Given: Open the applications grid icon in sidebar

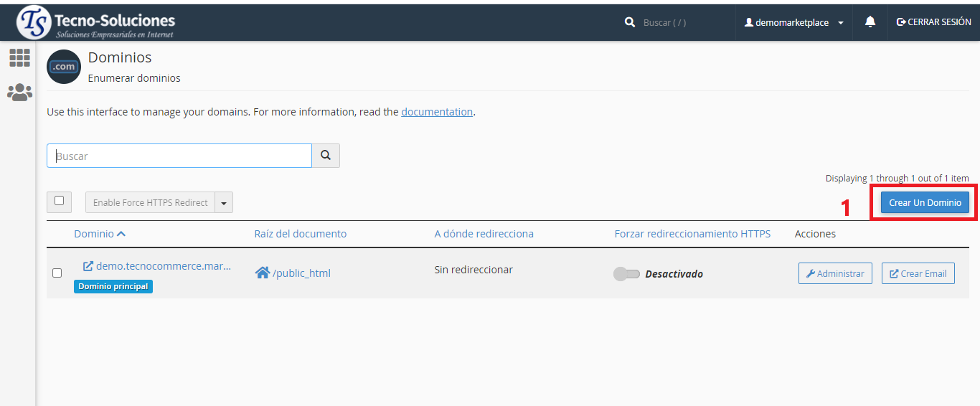Looking at the screenshot, I should pos(19,58).
